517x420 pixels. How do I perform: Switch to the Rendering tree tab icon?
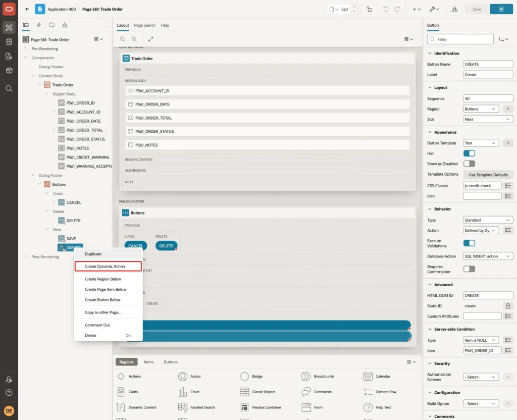click(26, 25)
